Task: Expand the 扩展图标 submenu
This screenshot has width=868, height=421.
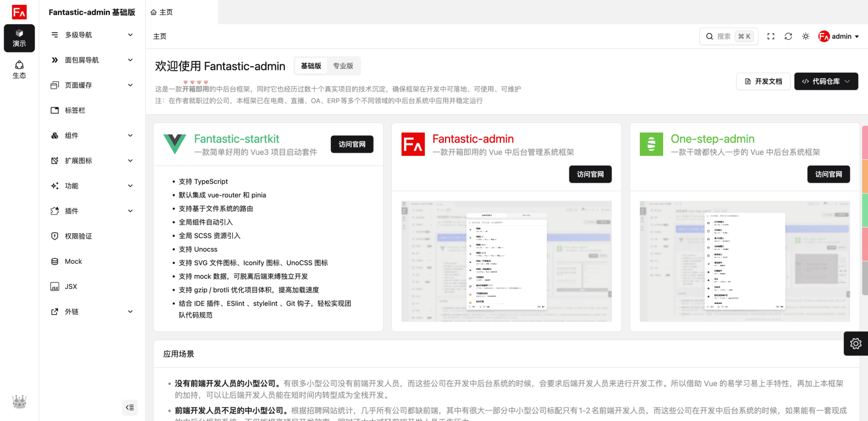Action: [92, 161]
